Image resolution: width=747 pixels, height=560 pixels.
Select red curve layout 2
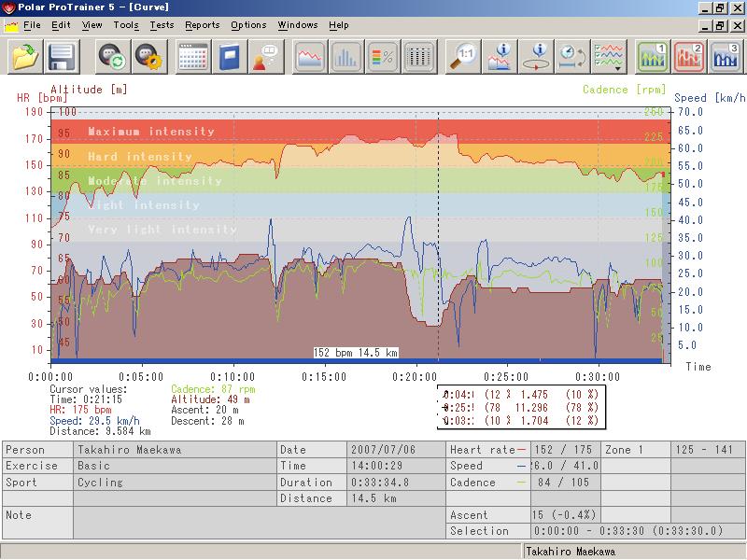click(x=689, y=57)
